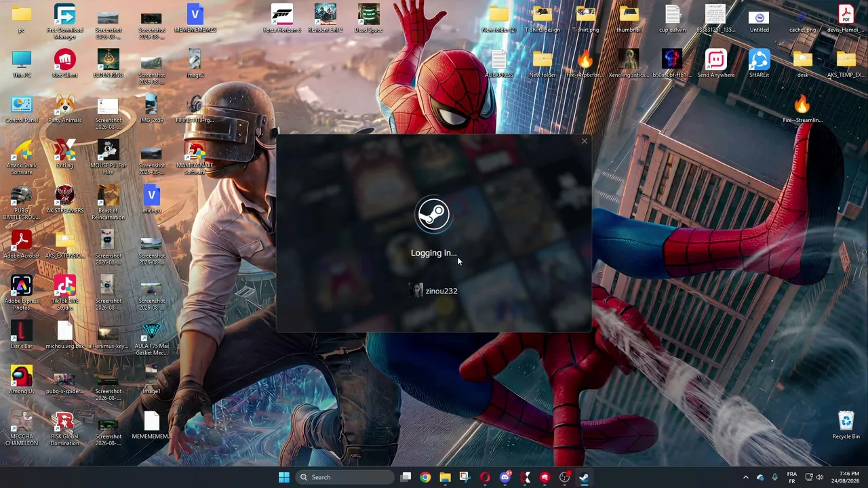Screen dimensions: 868x488
Task: Select the michou video file icon
Action: click(x=151, y=199)
